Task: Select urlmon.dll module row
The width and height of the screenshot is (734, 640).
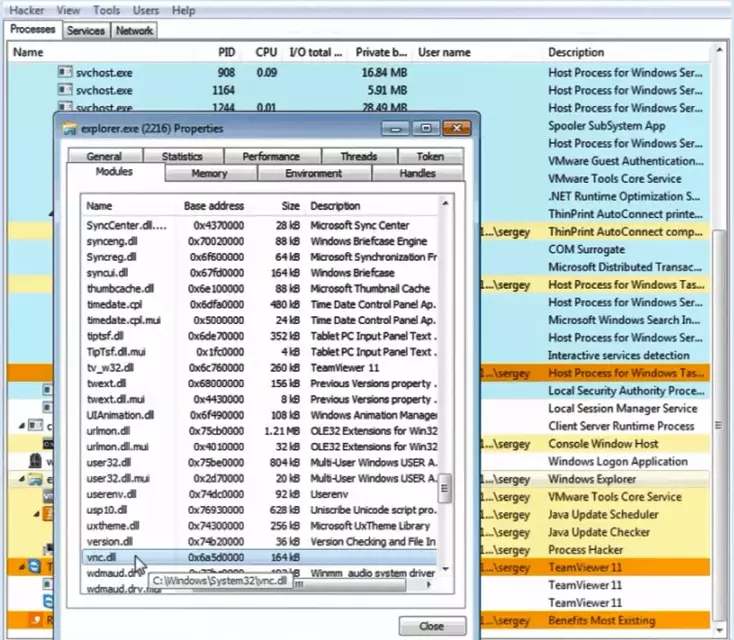Action: point(259,431)
